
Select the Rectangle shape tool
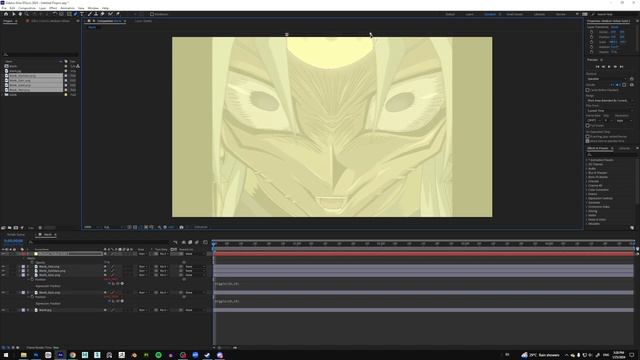[x=69, y=14]
